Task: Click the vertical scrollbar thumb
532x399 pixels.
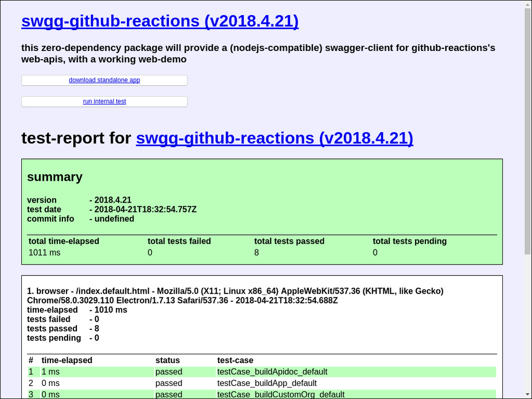Action: tap(527, 130)
